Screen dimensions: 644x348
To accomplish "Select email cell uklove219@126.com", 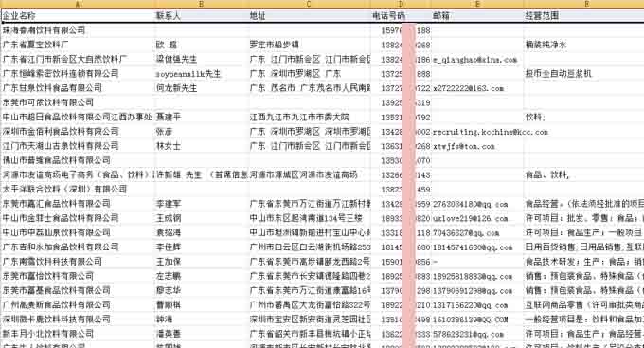I will [477, 218].
